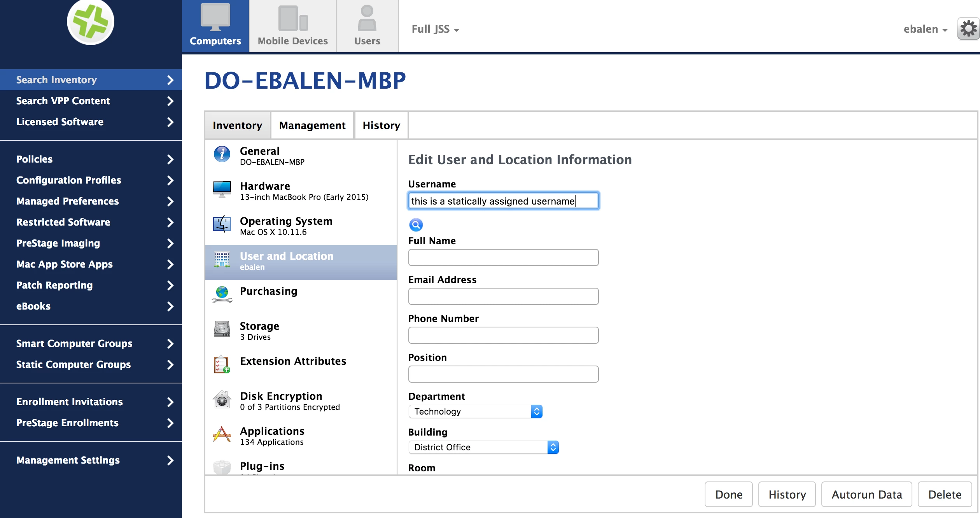Open the Building District Office dropdown
980x518 pixels.
[x=483, y=447]
